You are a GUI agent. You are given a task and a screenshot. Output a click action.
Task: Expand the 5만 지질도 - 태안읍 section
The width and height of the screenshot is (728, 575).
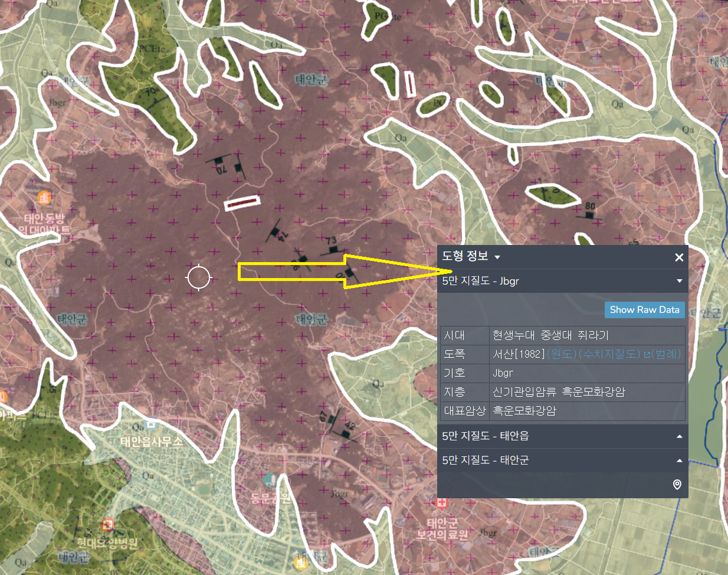pos(679,436)
